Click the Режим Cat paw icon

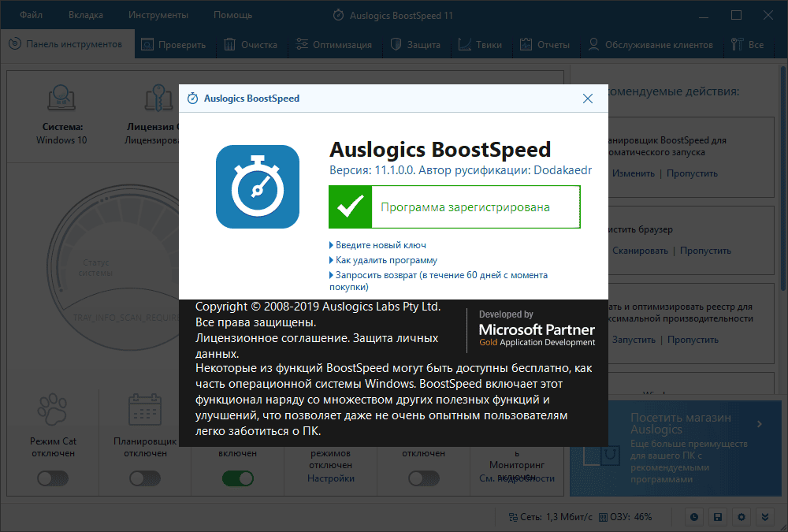click(x=53, y=410)
